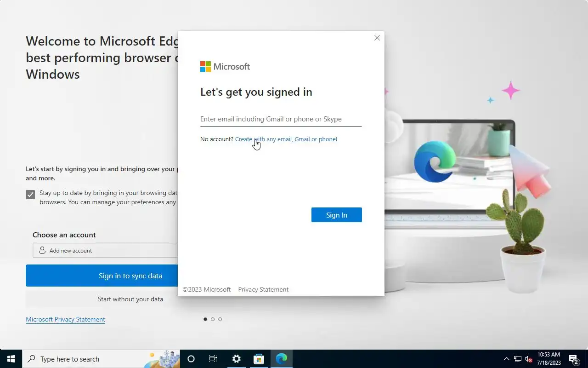Go to the third page indicator dot
This screenshot has width=588, height=368.
220,319
